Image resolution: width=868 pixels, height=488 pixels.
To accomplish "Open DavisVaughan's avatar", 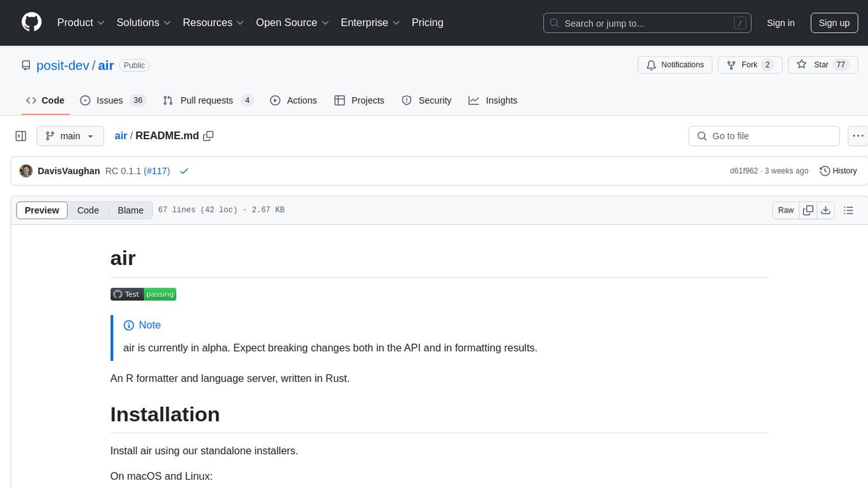I will (x=26, y=171).
